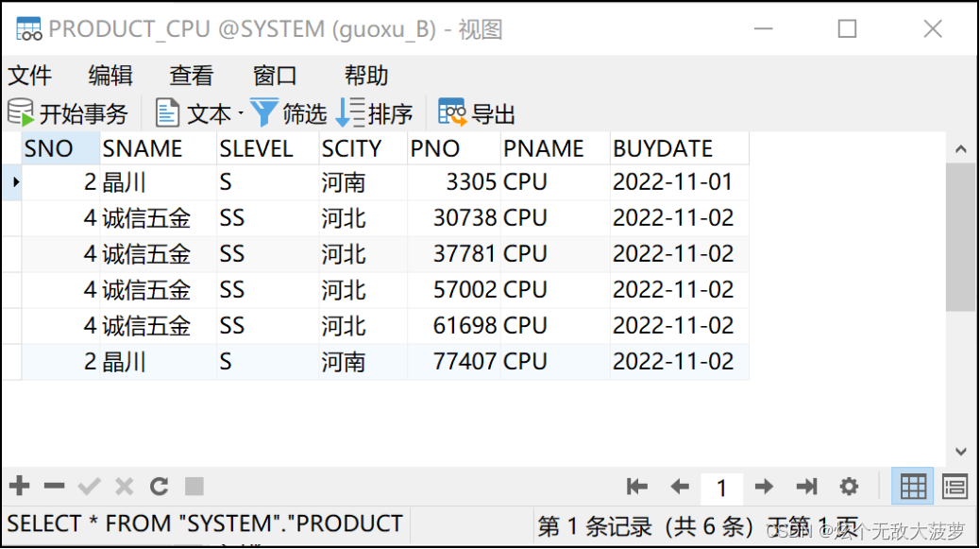This screenshot has width=980, height=549.
Task: Enable grid view display mode
Action: (x=912, y=486)
